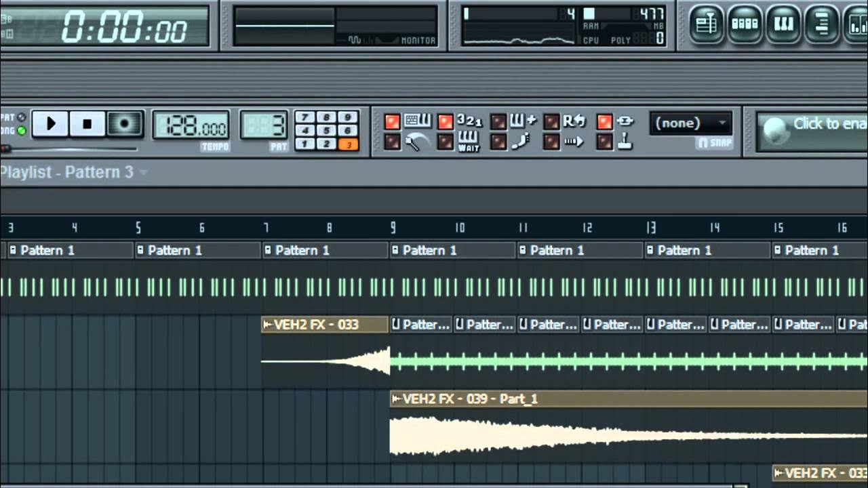Click the VEH2 FX - 033 riser waveform
This screenshot has height=488, width=868.
pos(325,361)
